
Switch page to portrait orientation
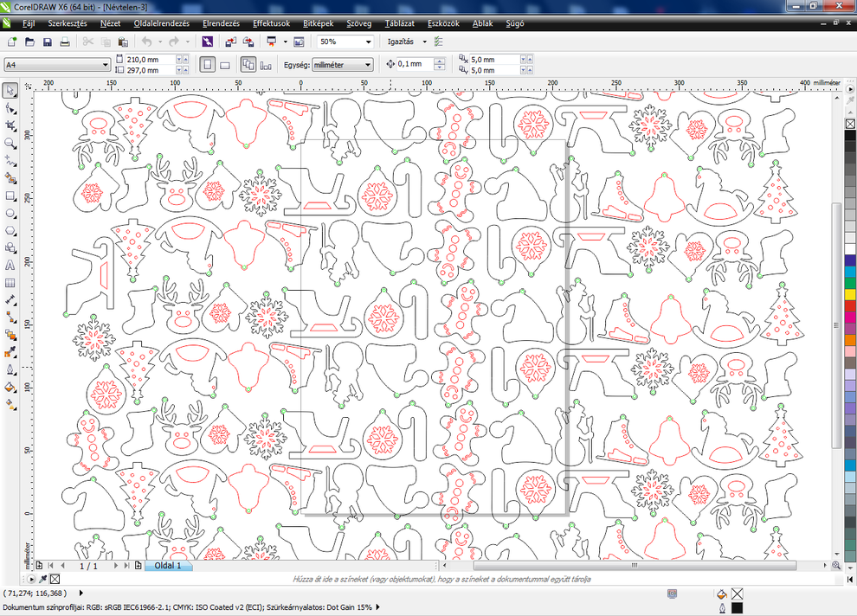pyautogui.click(x=207, y=64)
